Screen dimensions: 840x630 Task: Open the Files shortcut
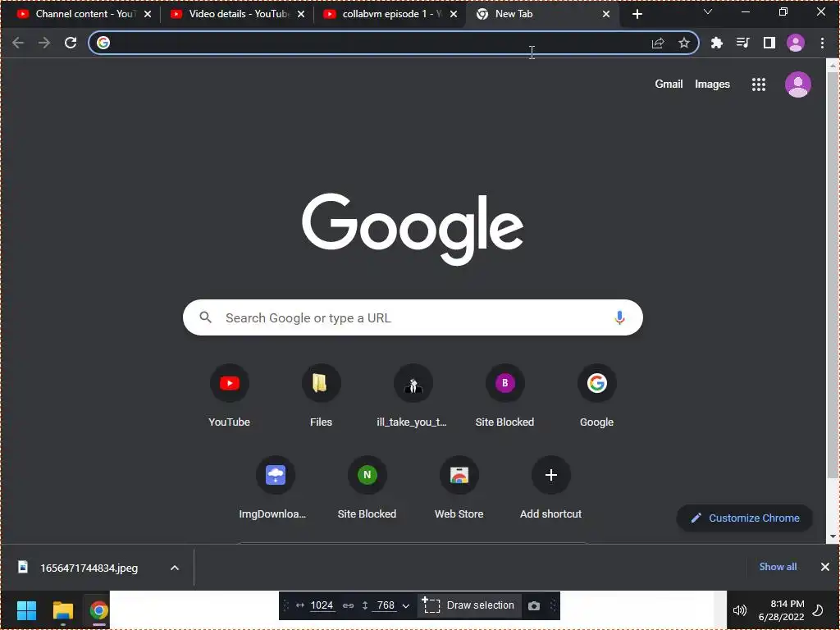(321, 396)
